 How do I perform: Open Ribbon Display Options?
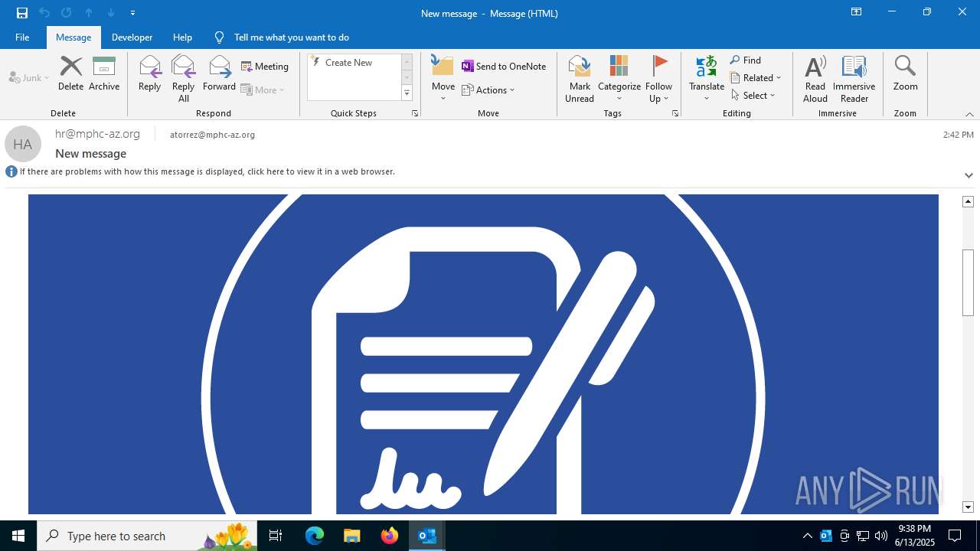856,12
